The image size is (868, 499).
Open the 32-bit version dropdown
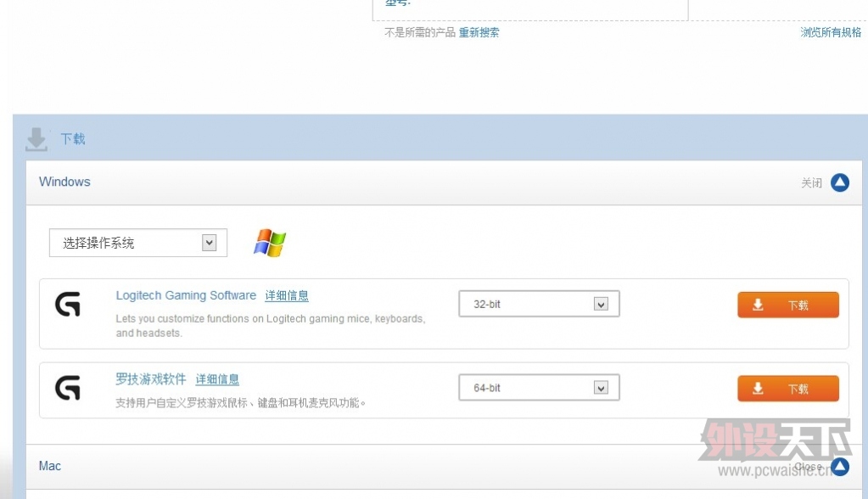pyautogui.click(x=539, y=304)
